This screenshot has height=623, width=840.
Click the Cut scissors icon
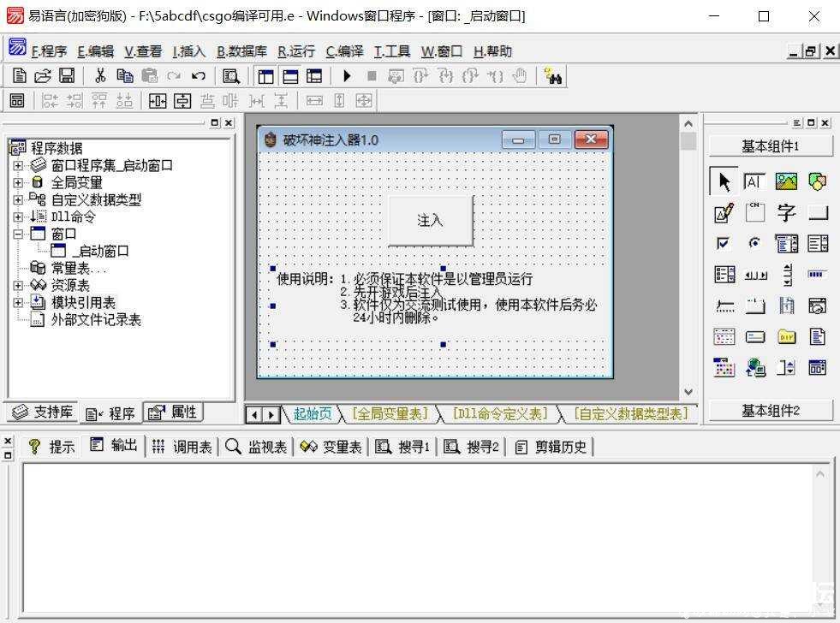[100, 76]
